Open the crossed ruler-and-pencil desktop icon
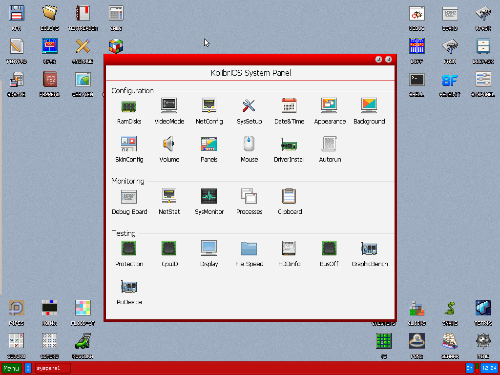The image size is (500, 375). coord(83,46)
